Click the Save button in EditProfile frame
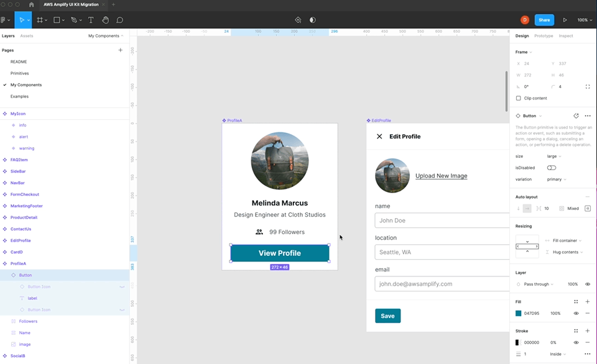Viewport: 597px width, 364px height. (387, 316)
